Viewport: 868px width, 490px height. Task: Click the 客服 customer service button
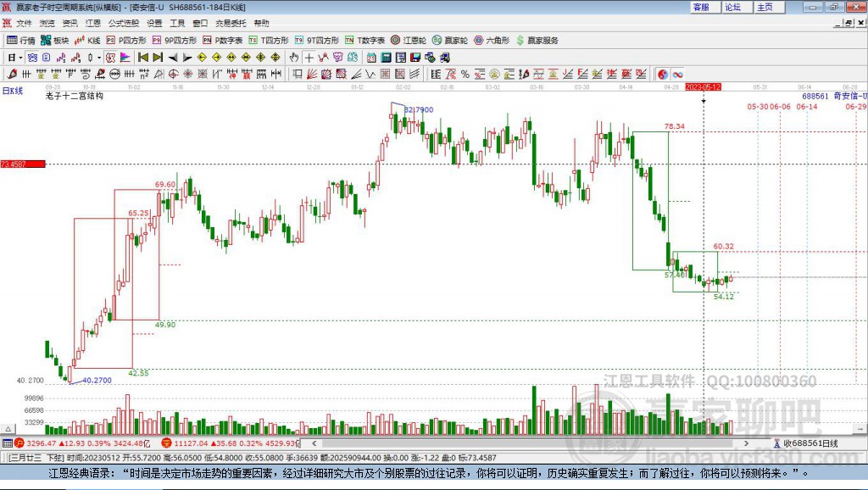click(701, 7)
